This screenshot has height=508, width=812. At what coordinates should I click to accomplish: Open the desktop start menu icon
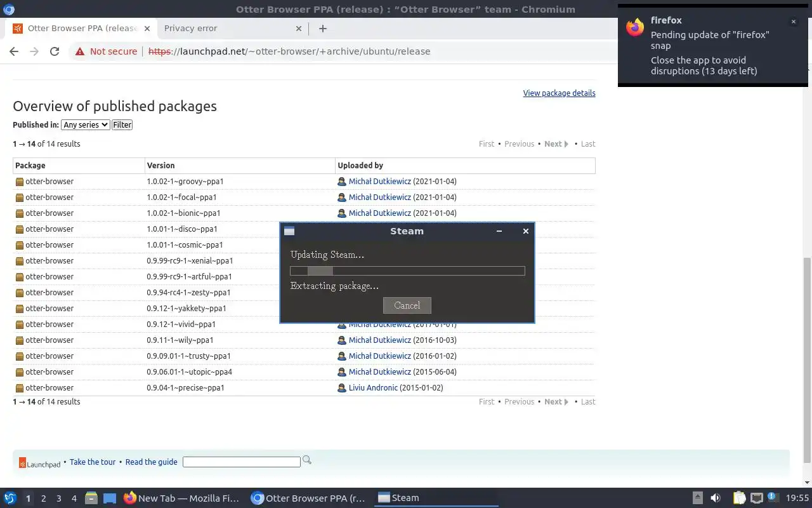(10, 498)
